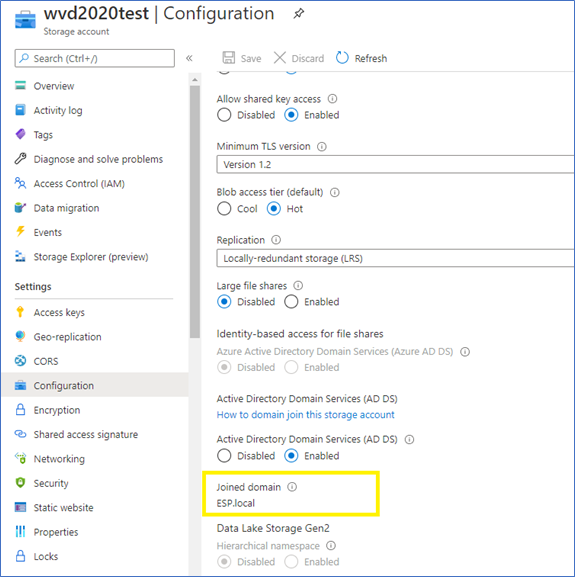
Task: Click the Access keys key icon
Action: pyautogui.click(x=20, y=312)
